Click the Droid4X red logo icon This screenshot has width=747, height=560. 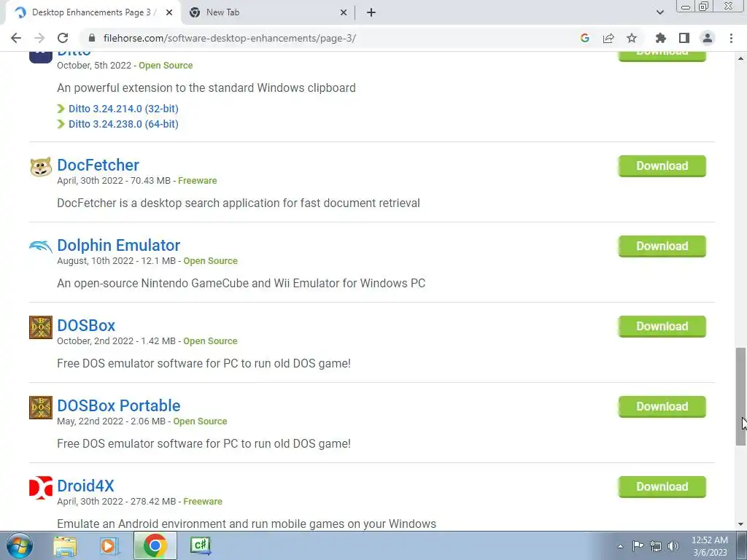point(41,488)
